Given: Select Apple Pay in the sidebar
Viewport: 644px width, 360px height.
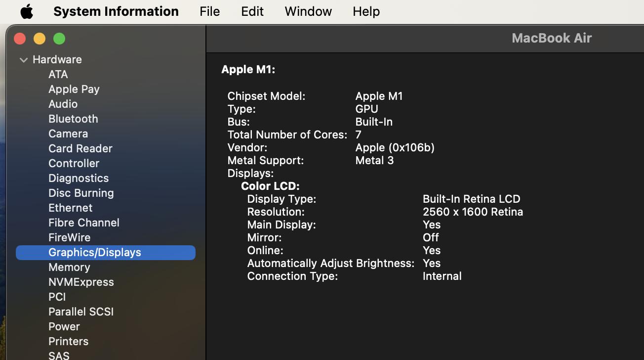Looking at the screenshot, I should (74, 89).
